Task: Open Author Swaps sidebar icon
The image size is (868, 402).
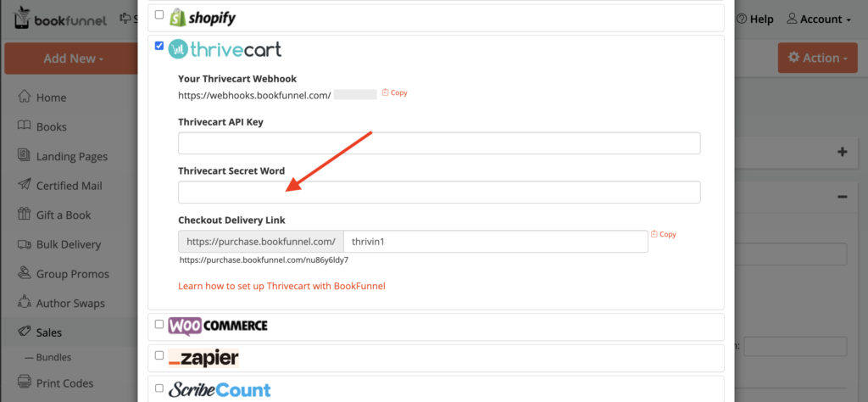Action: tap(24, 302)
